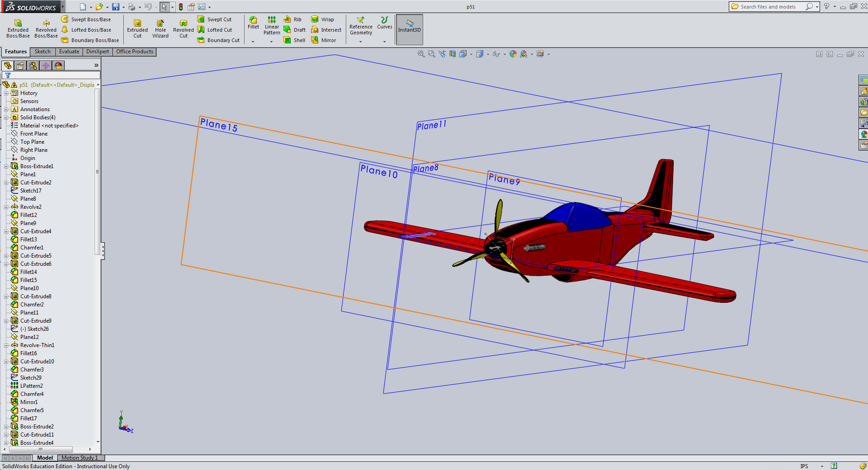Viewport: 868px width, 470px height.
Task: Click the scroll-down arrow of the feature tree
Action: pyautogui.click(x=98, y=442)
